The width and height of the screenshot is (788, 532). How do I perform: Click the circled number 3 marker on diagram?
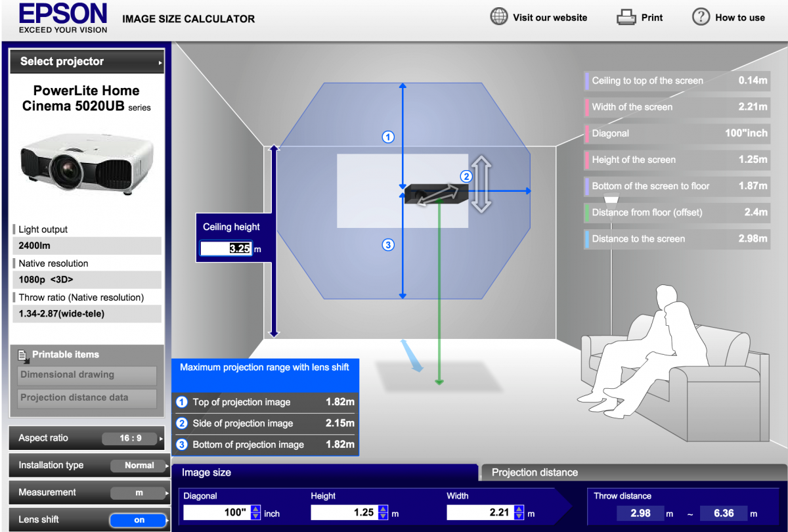click(x=388, y=245)
